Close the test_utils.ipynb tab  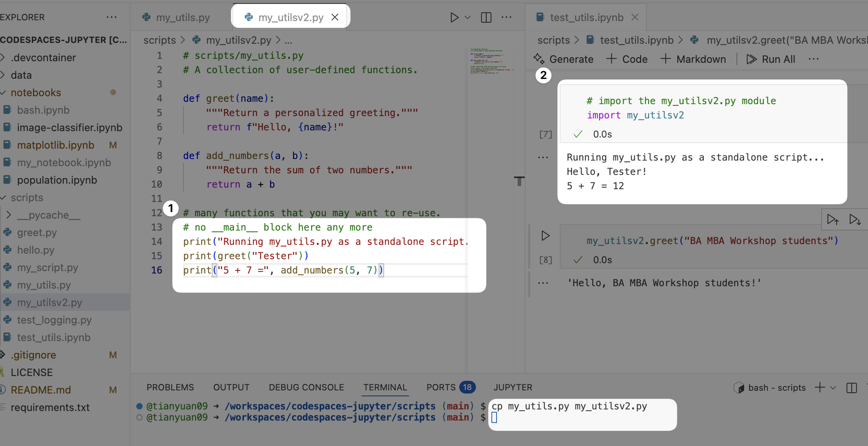click(x=635, y=17)
